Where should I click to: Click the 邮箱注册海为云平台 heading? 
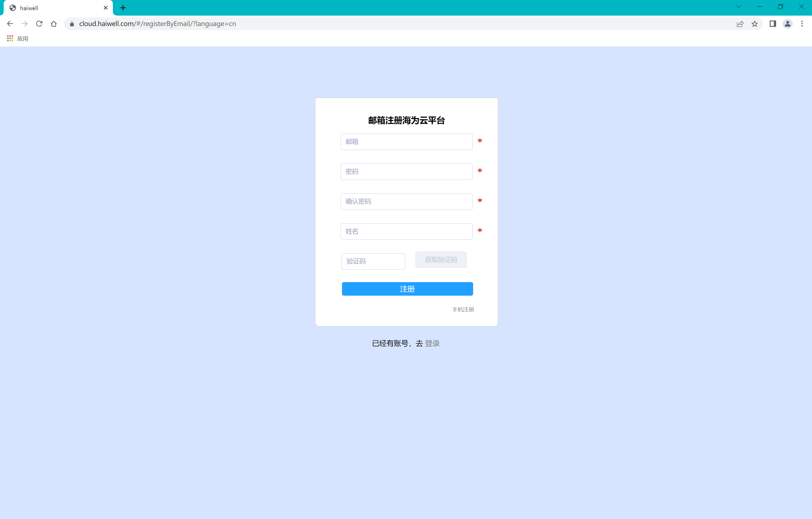click(x=407, y=120)
